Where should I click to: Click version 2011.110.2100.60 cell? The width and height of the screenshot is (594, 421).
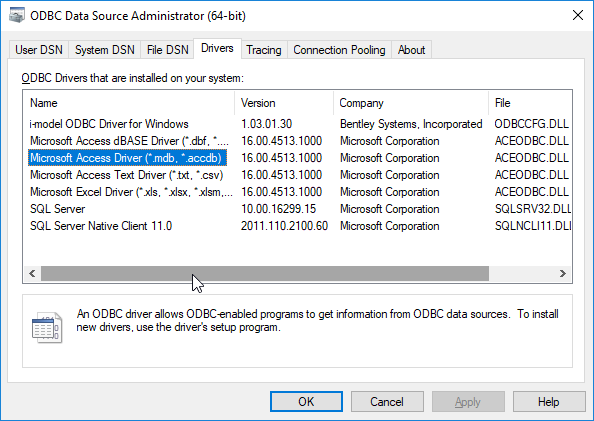[x=284, y=226]
